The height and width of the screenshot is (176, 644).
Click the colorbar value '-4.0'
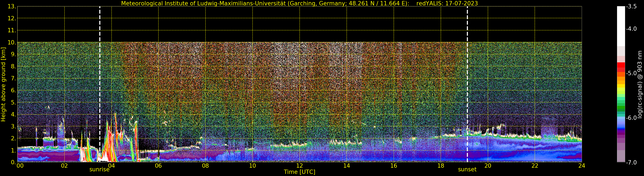[x=631, y=29]
